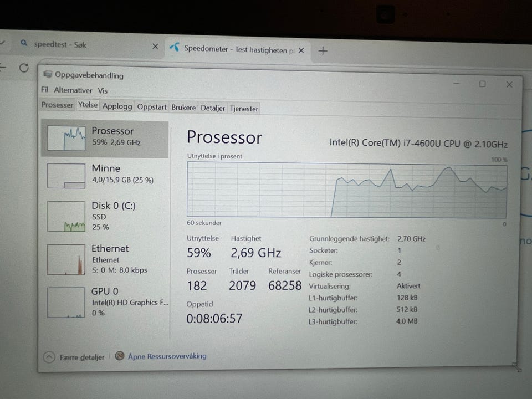Click the Prosessor mini usage graph thumbnail
Screen dimensions: 532x399
pyautogui.click(x=66, y=138)
